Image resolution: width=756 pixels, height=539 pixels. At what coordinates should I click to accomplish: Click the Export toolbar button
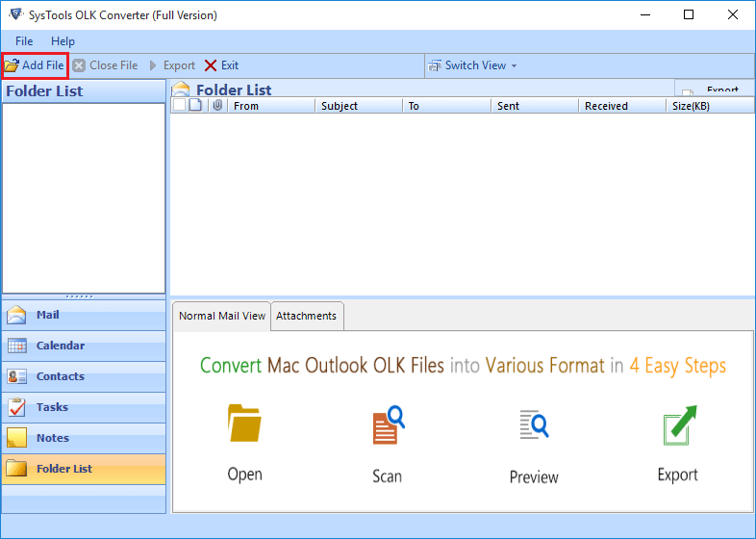coord(172,65)
